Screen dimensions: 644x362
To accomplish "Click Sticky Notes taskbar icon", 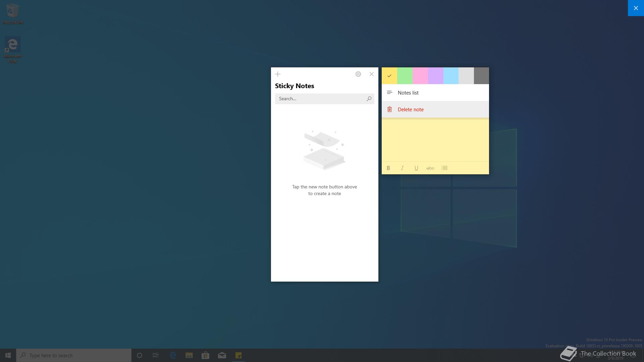I will (x=238, y=355).
